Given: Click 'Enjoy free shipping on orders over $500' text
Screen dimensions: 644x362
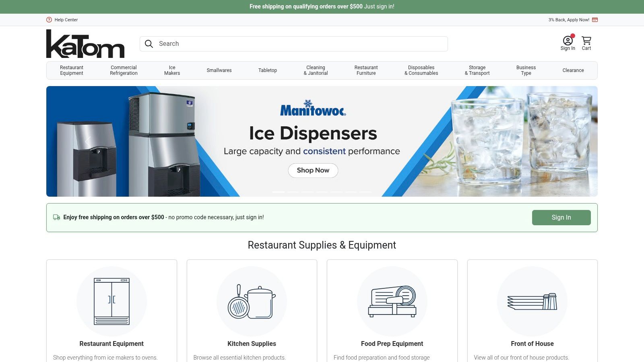Looking at the screenshot, I should [x=114, y=217].
